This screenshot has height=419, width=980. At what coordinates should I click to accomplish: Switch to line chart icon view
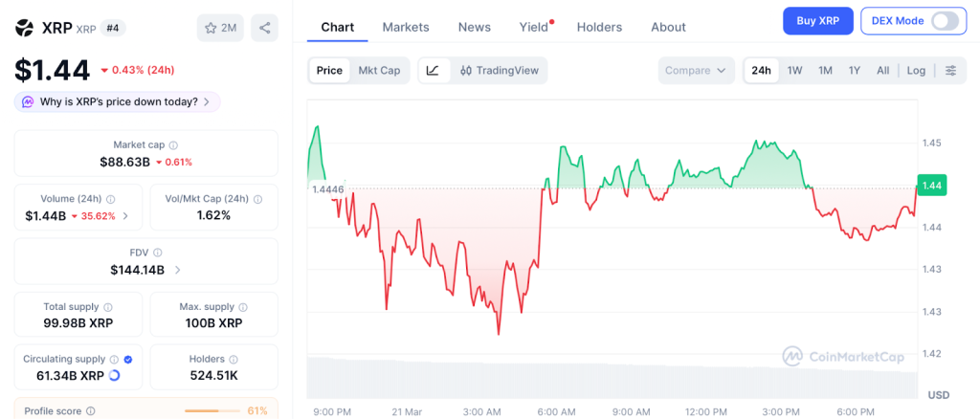434,70
